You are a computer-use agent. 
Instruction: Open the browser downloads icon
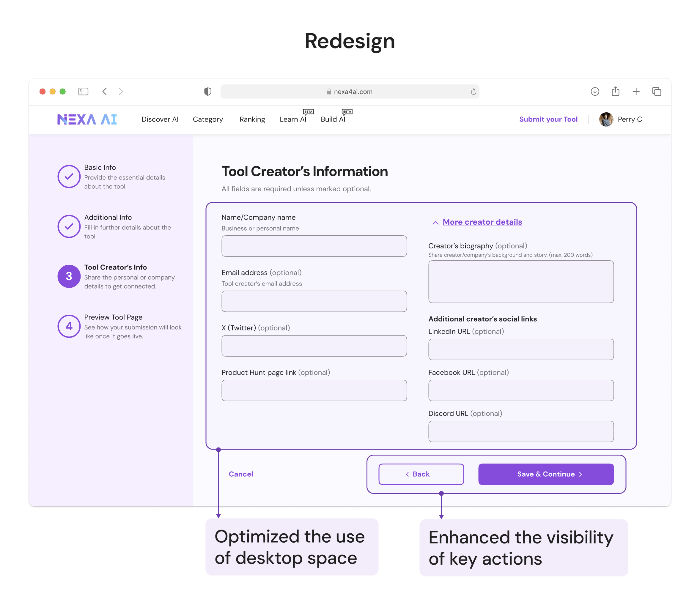pyautogui.click(x=595, y=92)
